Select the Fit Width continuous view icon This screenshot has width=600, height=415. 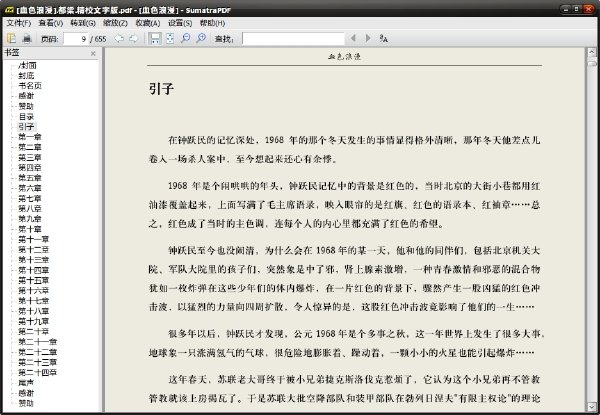coord(155,38)
